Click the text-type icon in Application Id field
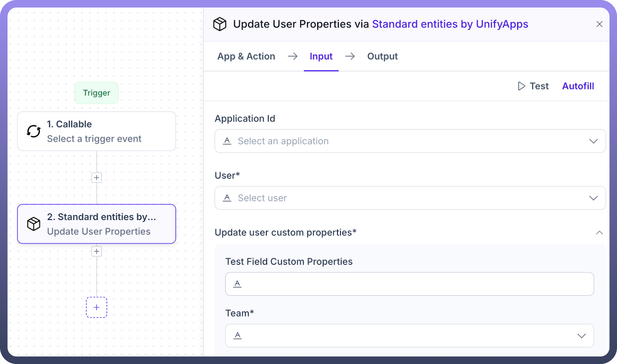This screenshot has height=364, width=617. coord(227,141)
